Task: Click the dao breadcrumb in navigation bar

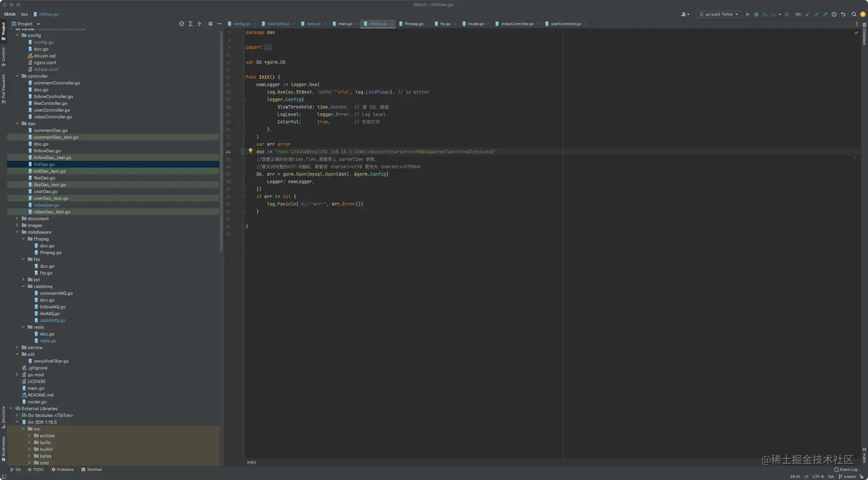Action: click(25, 14)
